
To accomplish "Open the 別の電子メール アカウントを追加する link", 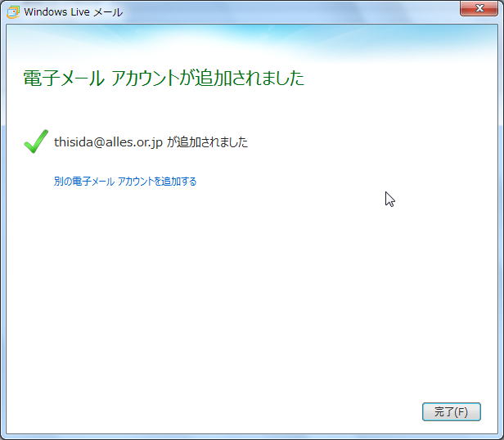I will pyautogui.click(x=125, y=182).
